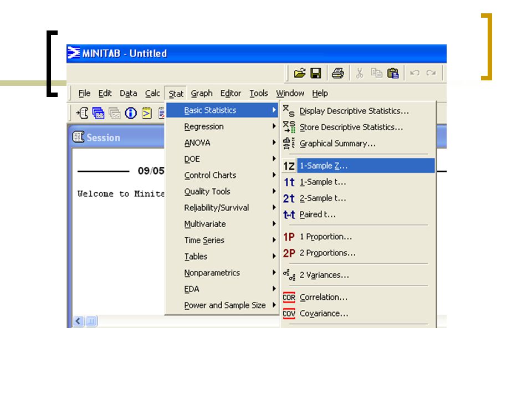Click the Copy icon in the toolbar
This screenshot has height=399, width=532.
[376, 73]
